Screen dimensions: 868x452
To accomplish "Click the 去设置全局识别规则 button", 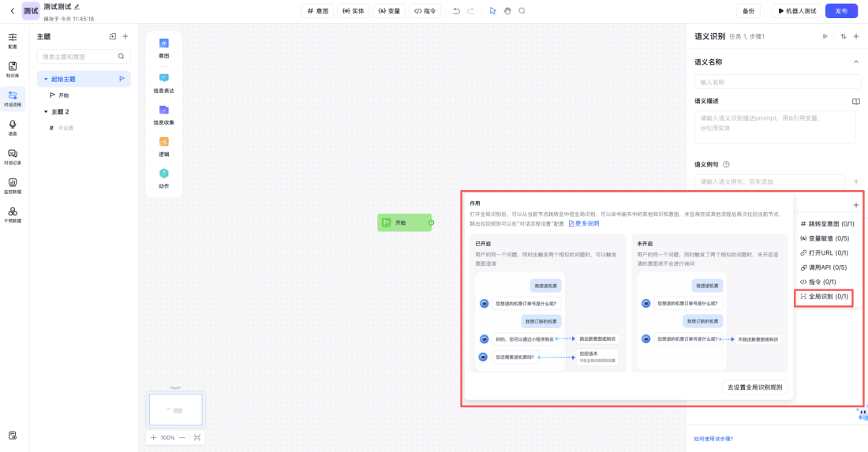I will [x=754, y=387].
